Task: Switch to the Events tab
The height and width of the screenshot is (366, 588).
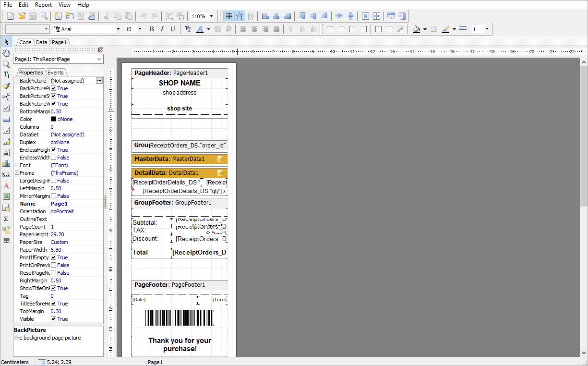Action: (56, 73)
